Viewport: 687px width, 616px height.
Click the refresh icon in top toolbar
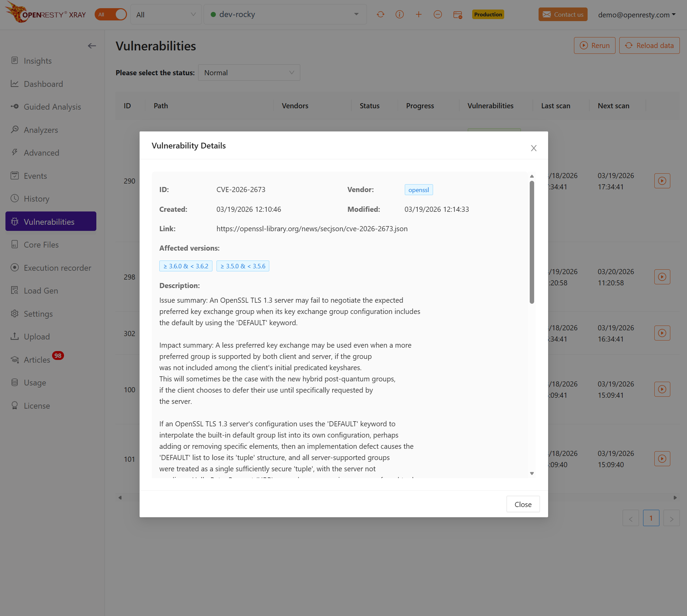click(381, 14)
